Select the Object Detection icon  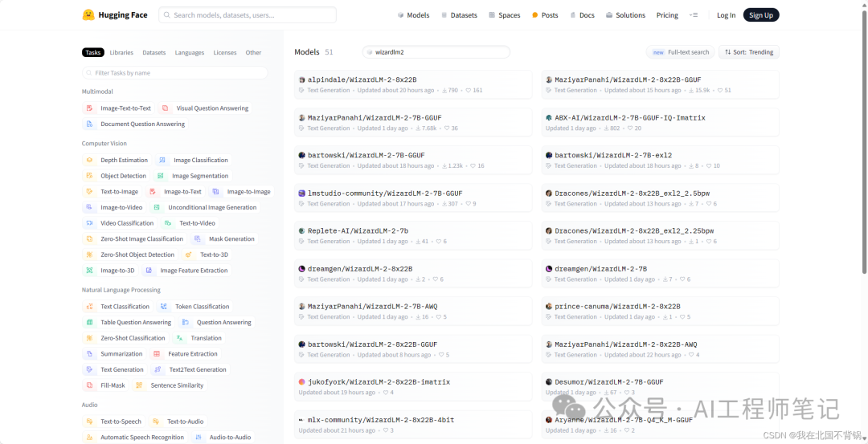click(x=90, y=176)
